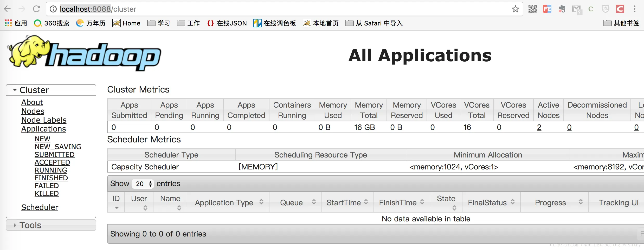
Task: Filter applications by FINISHED state
Action: click(51, 178)
